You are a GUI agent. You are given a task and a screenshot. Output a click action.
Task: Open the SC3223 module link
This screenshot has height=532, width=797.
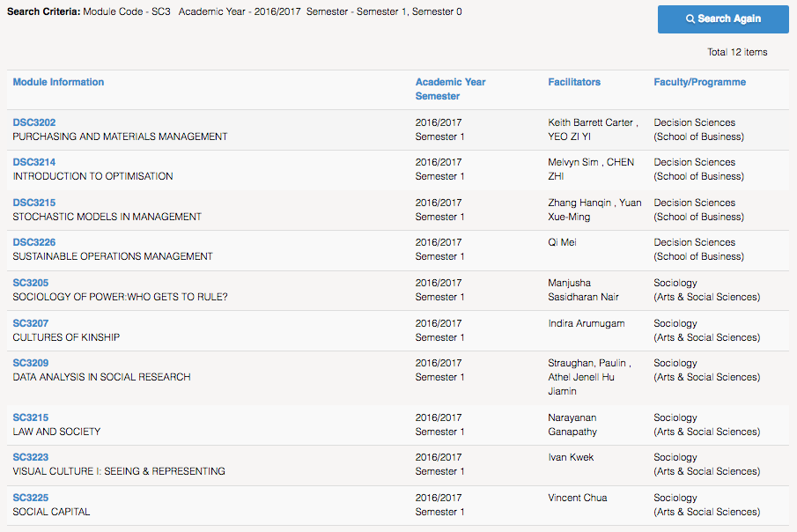[31, 457]
